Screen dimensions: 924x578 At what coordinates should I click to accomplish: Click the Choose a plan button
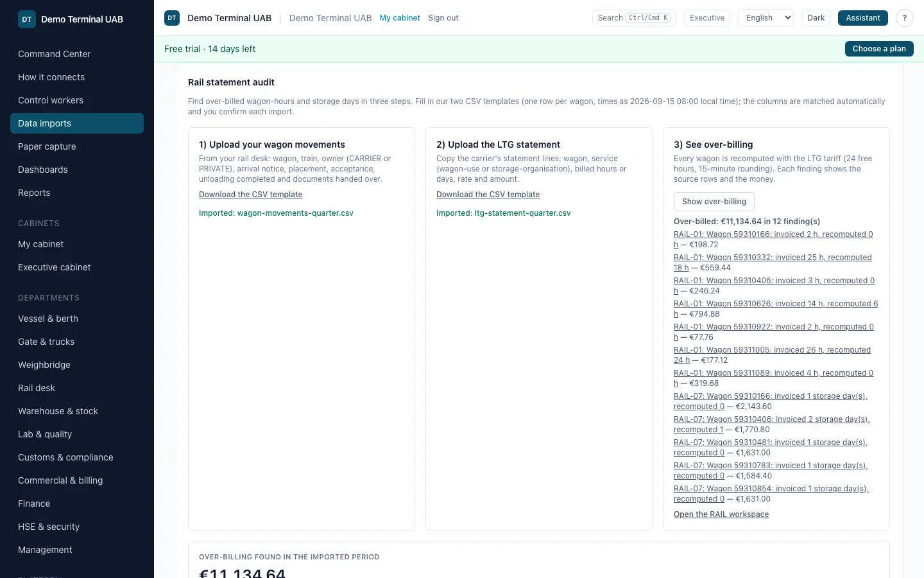tap(879, 49)
